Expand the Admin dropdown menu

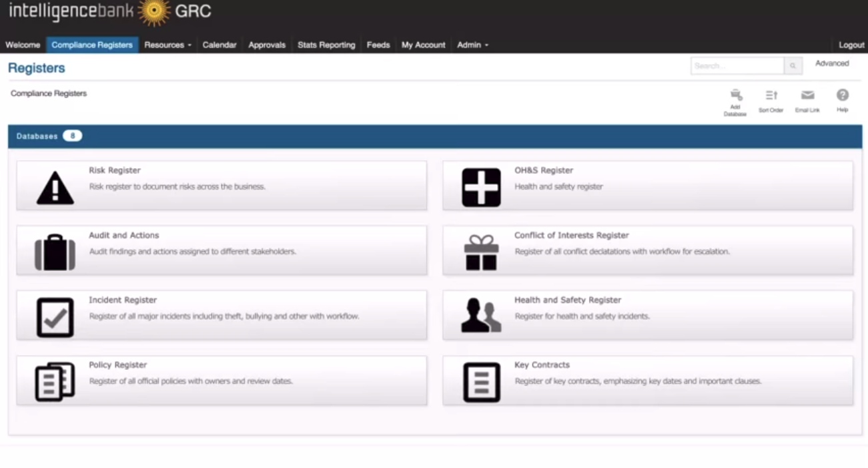pos(472,45)
